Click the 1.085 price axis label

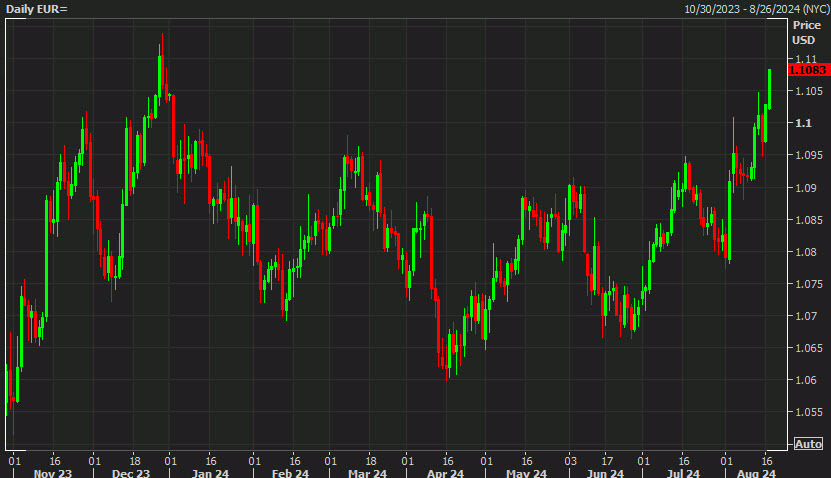[x=809, y=220]
